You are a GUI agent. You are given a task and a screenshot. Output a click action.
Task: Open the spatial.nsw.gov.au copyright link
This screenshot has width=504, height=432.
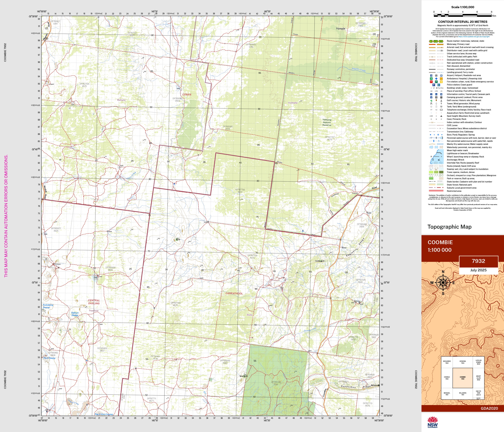coord(474,37)
